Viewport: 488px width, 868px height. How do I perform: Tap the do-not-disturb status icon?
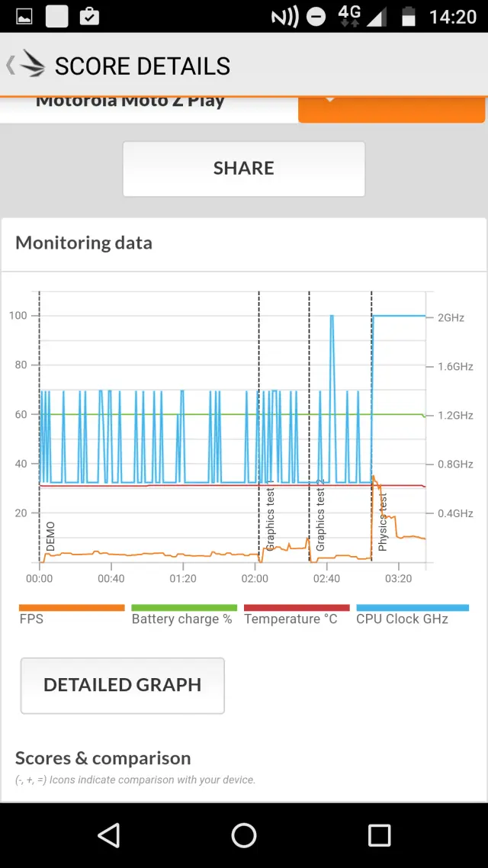coord(316,16)
